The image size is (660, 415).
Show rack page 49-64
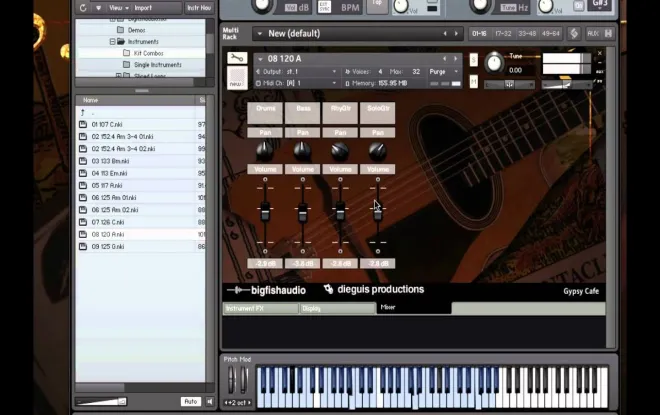coord(551,34)
